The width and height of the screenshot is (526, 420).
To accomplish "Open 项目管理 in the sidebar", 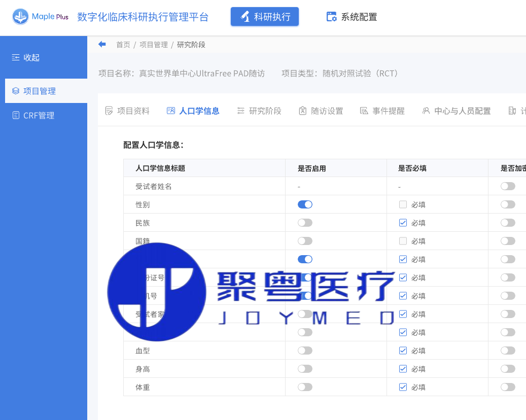I will click(40, 91).
